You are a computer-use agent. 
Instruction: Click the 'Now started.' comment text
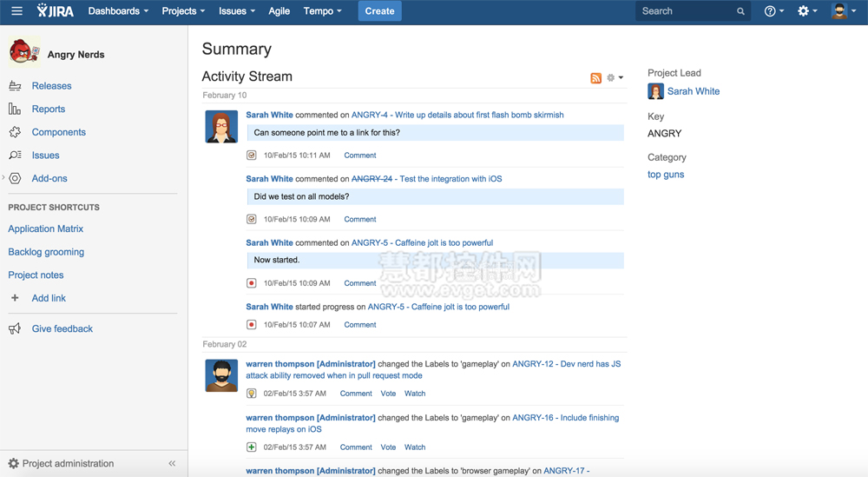(x=276, y=260)
